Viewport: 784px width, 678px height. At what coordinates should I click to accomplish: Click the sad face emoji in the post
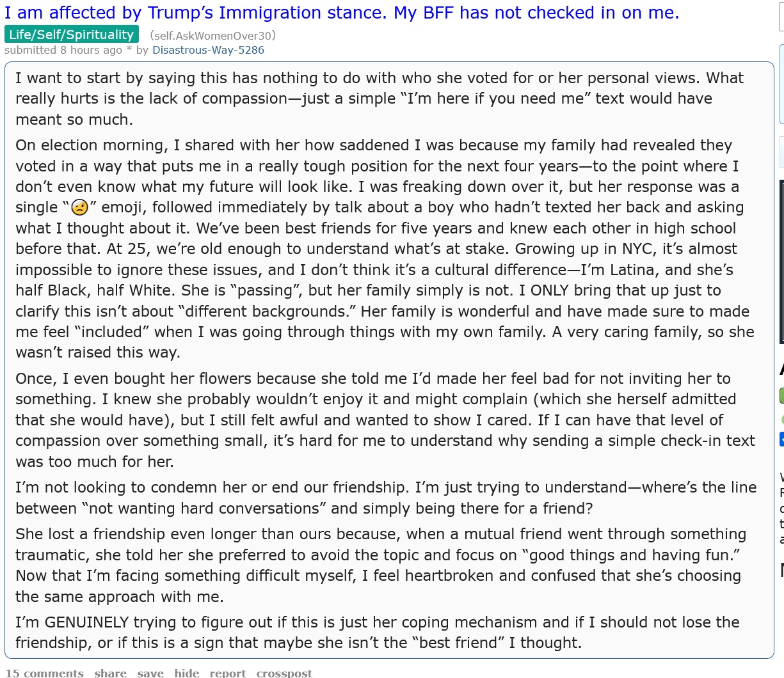79,208
